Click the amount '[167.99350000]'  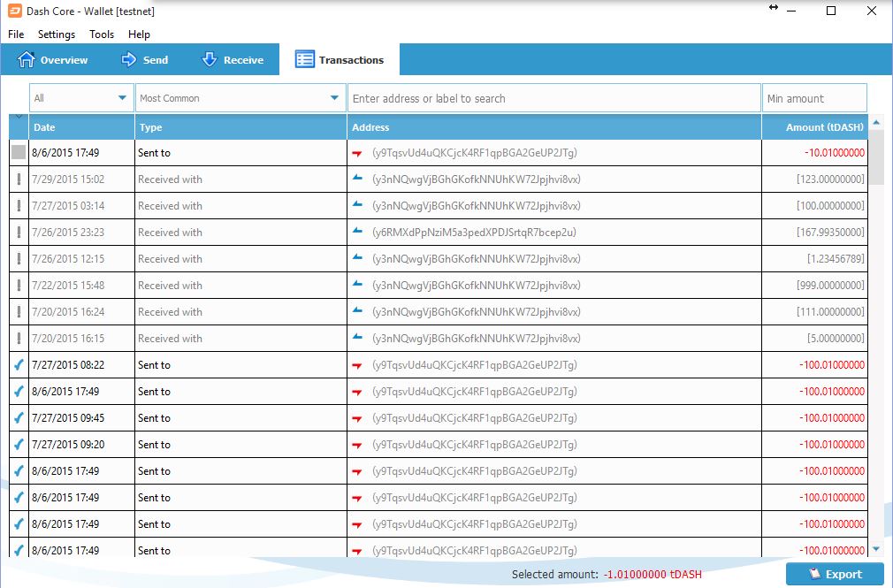tap(830, 232)
